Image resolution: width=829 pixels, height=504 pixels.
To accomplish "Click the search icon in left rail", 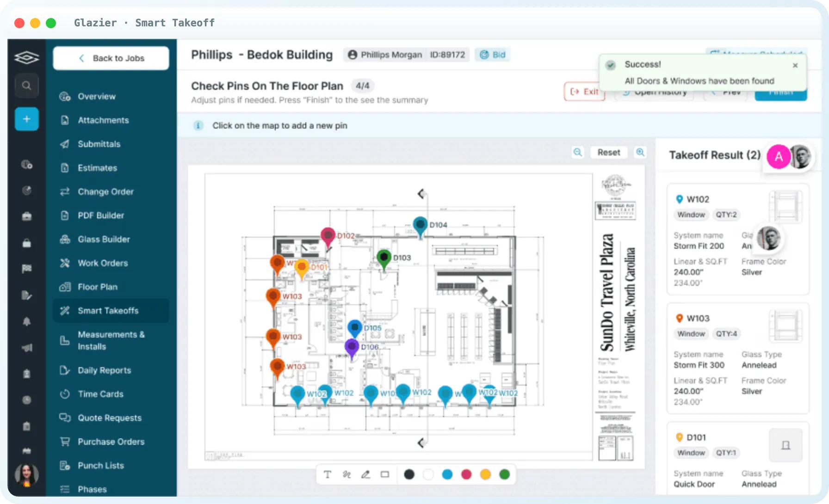I will pyautogui.click(x=26, y=86).
